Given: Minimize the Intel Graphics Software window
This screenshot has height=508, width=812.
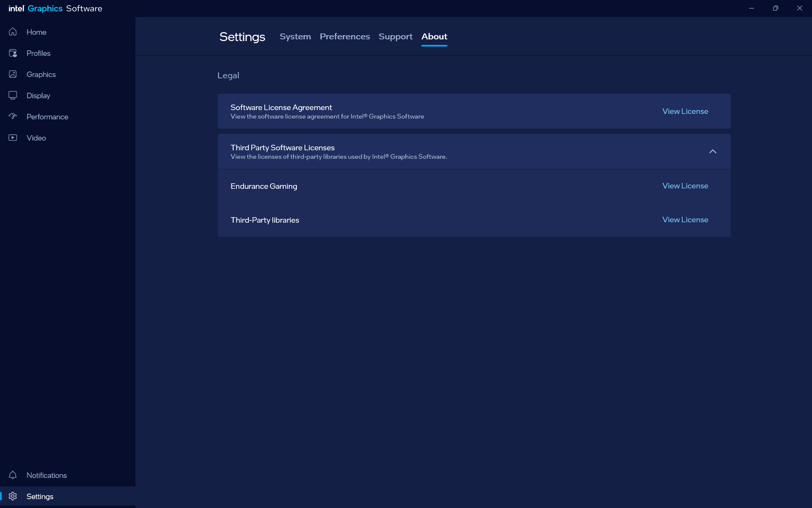Looking at the screenshot, I should click(752, 8).
